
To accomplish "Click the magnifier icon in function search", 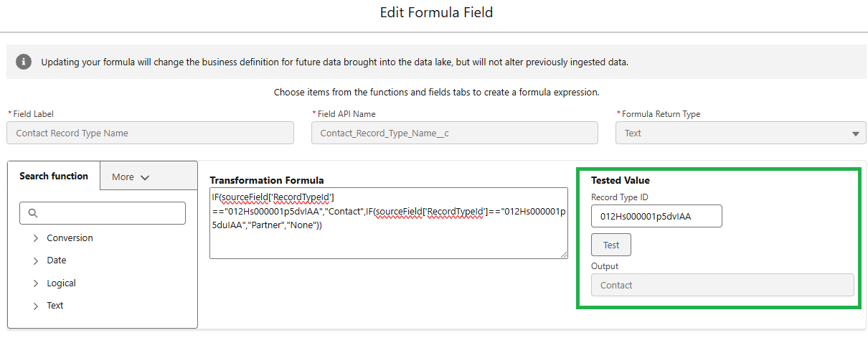I will click(x=33, y=213).
